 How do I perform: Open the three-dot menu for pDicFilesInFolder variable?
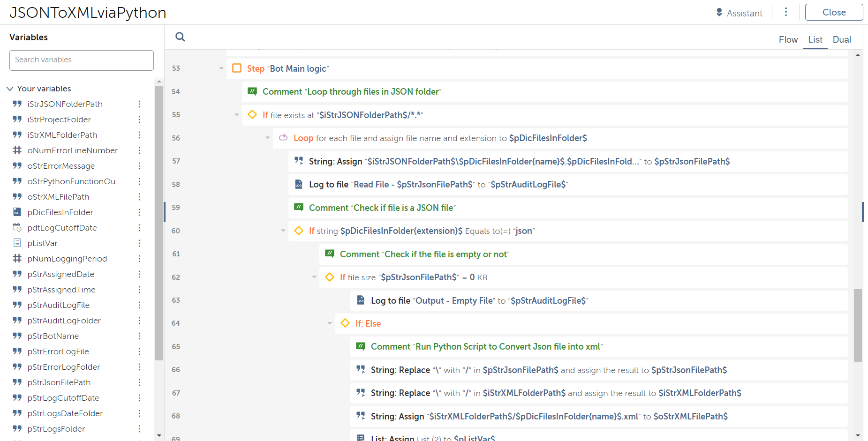pyautogui.click(x=139, y=212)
